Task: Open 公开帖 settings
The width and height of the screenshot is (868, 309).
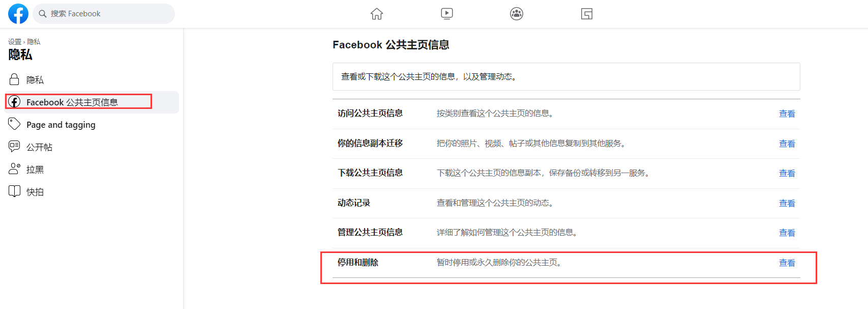Action: [x=92, y=147]
